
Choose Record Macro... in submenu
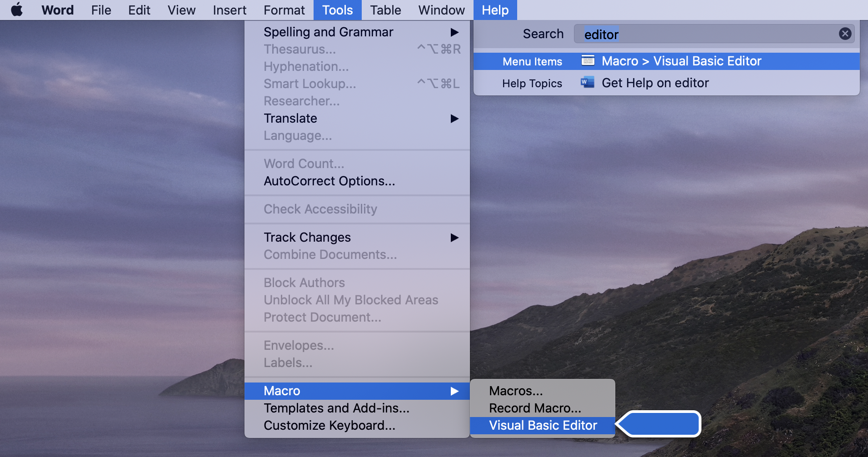(543, 408)
